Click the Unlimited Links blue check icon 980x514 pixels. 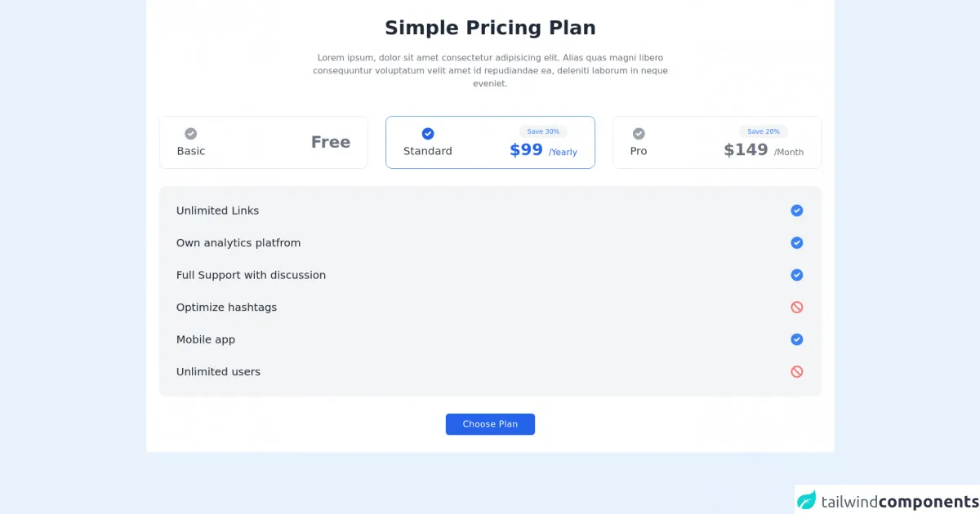[x=797, y=210]
